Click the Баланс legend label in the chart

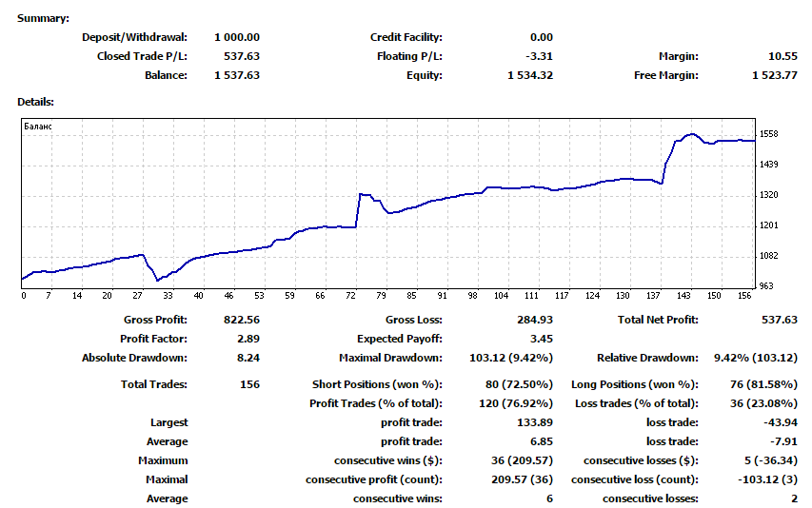click(38, 126)
